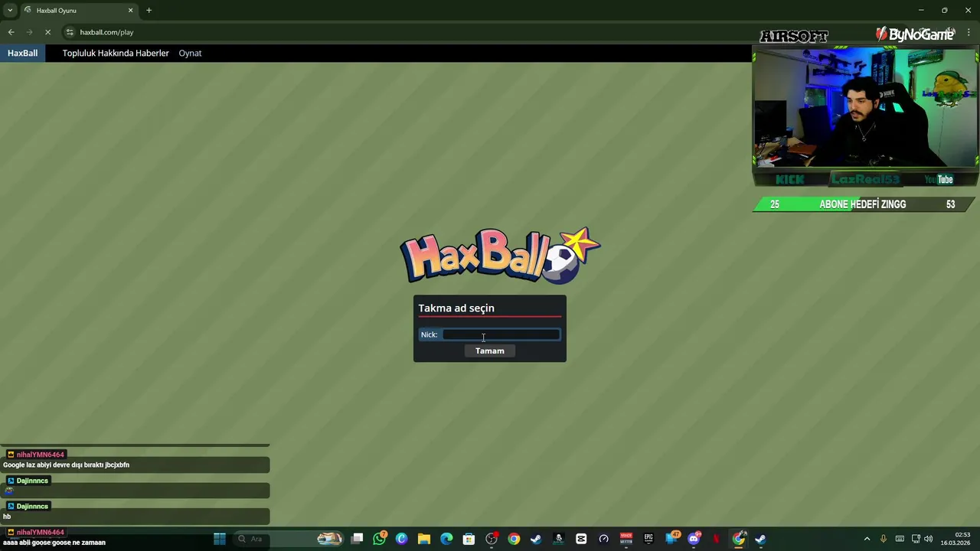
Task: Open WhatsApp from the taskbar
Action: 379,539
